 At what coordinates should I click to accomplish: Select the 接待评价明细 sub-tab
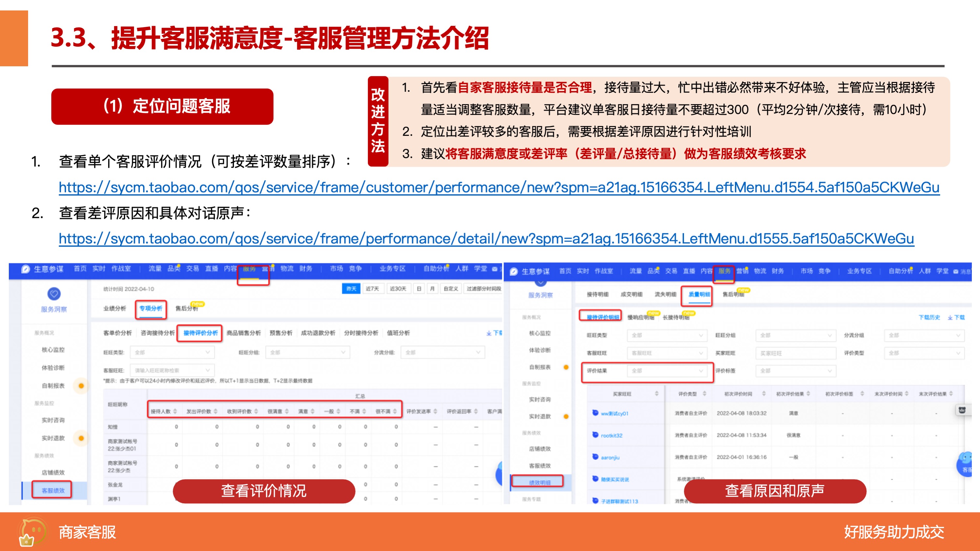pyautogui.click(x=603, y=317)
